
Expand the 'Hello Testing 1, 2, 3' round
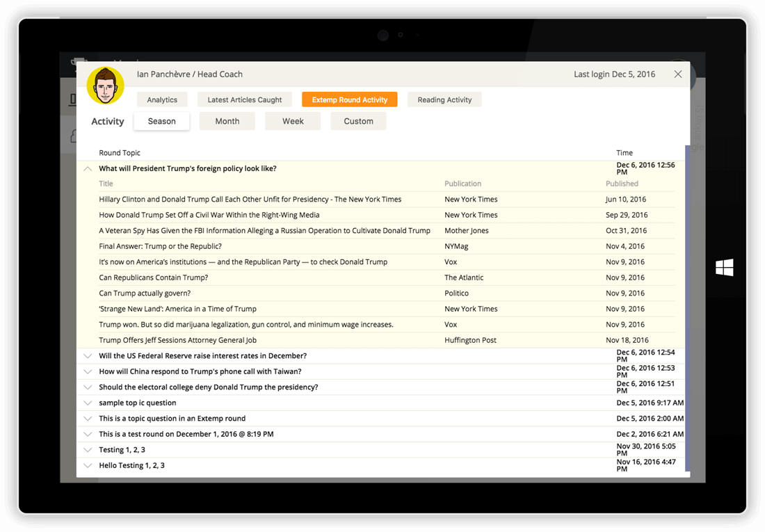(x=88, y=465)
